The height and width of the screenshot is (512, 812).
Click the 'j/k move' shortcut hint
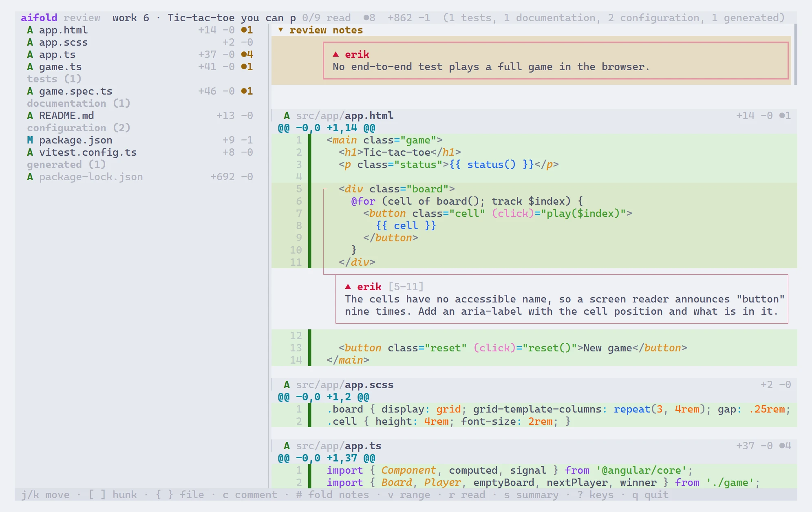click(x=45, y=495)
